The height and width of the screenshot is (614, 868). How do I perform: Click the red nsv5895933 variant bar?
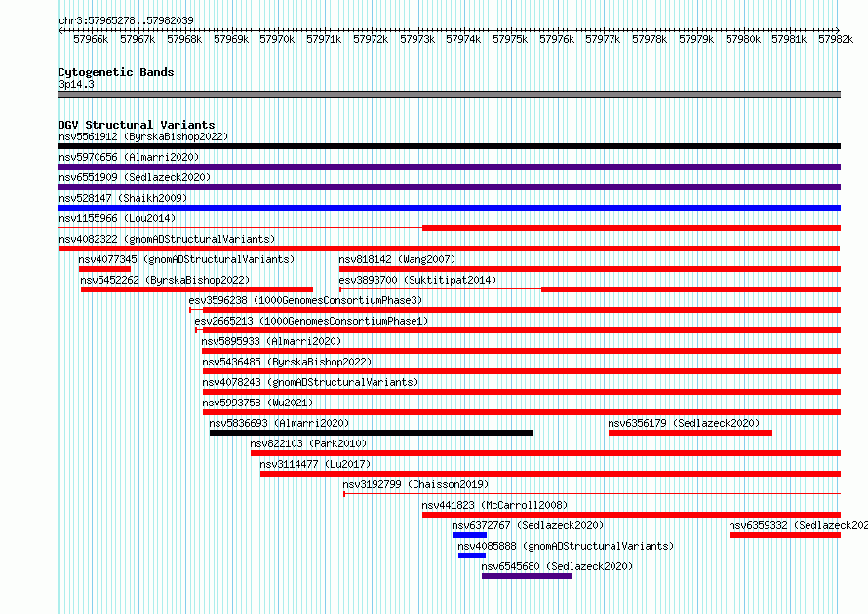coord(522,351)
